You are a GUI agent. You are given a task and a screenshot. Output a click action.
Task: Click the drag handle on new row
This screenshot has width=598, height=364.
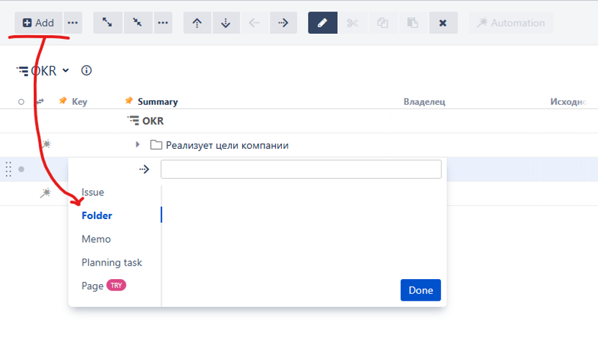coord(8,169)
